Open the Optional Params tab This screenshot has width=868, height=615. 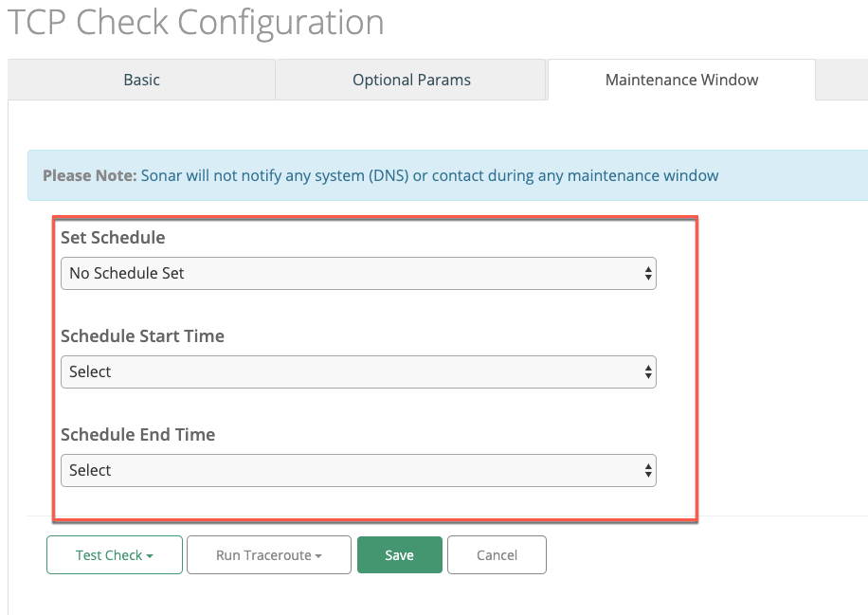point(411,80)
